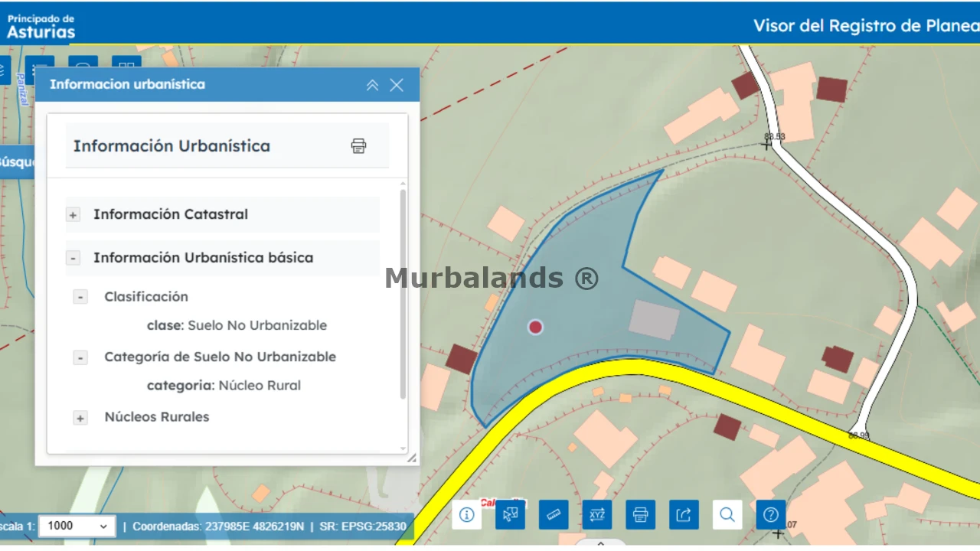
Task: Collapse the Informacion urbanística panel
Action: coord(372,85)
